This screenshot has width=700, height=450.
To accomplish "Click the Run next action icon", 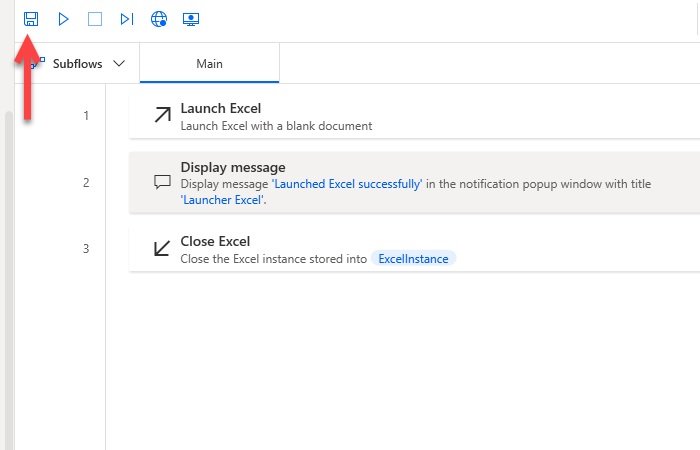I will pyautogui.click(x=126, y=19).
